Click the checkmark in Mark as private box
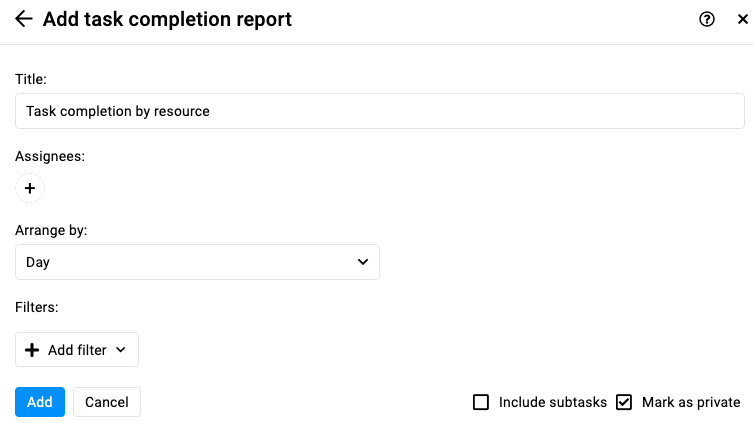 [x=624, y=402]
